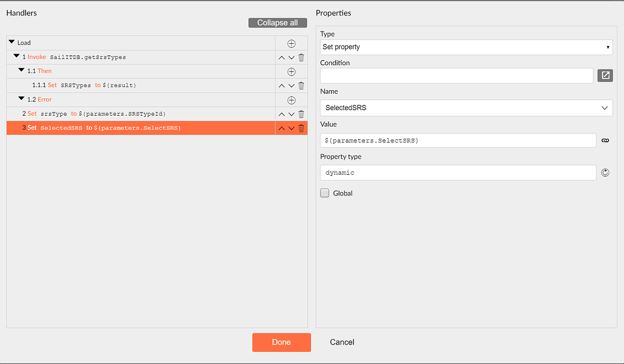Delete the Set SRSTypes action
The width and height of the screenshot is (624, 364).
pyautogui.click(x=301, y=85)
